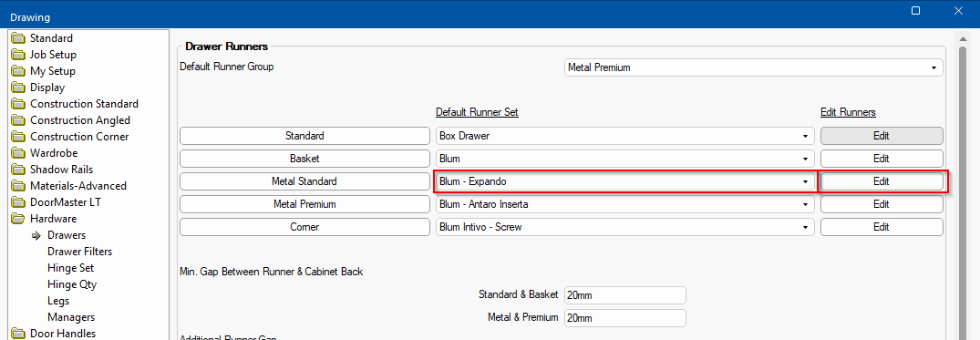Select Drawer Filters in the Hardware tree
This screenshot has height=340, width=980.
[x=79, y=252]
